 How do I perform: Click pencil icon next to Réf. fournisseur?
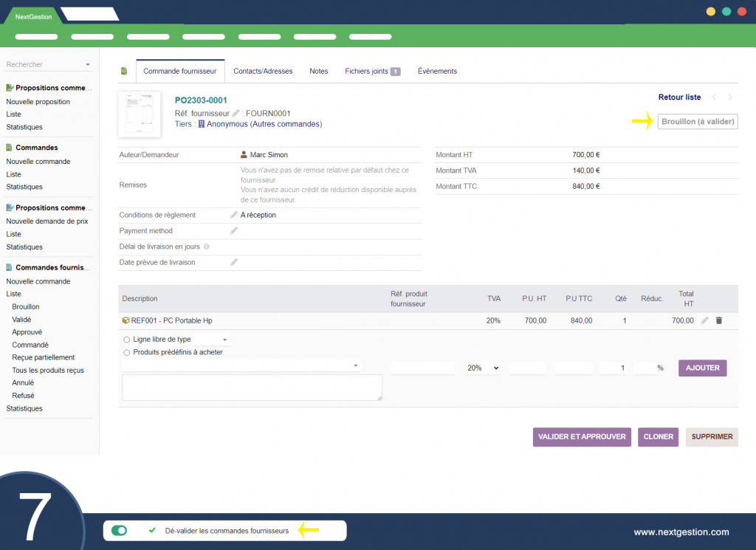[236, 113]
